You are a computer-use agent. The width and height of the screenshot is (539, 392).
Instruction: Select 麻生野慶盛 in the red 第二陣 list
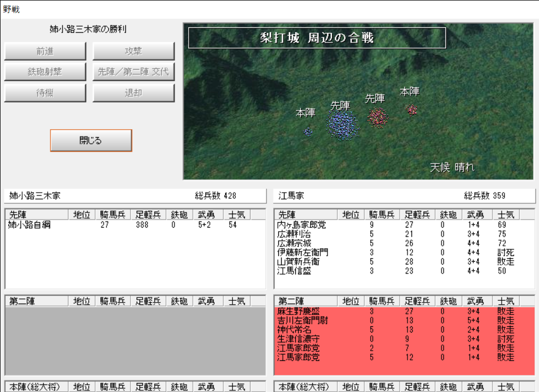pos(298,312)
